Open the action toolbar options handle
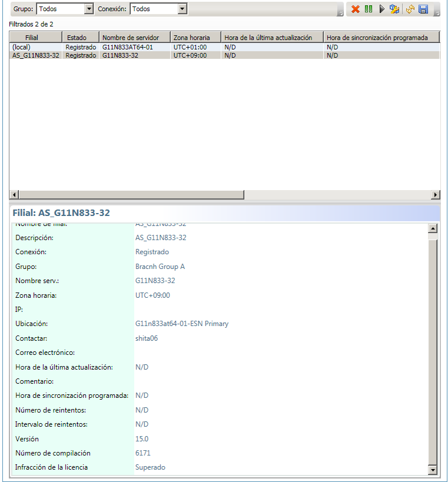This screenshot has height=482, width=448. [437, 13]
